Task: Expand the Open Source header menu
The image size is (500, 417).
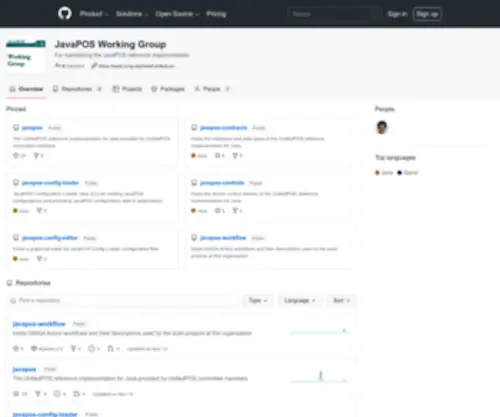Action: pyautogui.click(x=177, y=14)
